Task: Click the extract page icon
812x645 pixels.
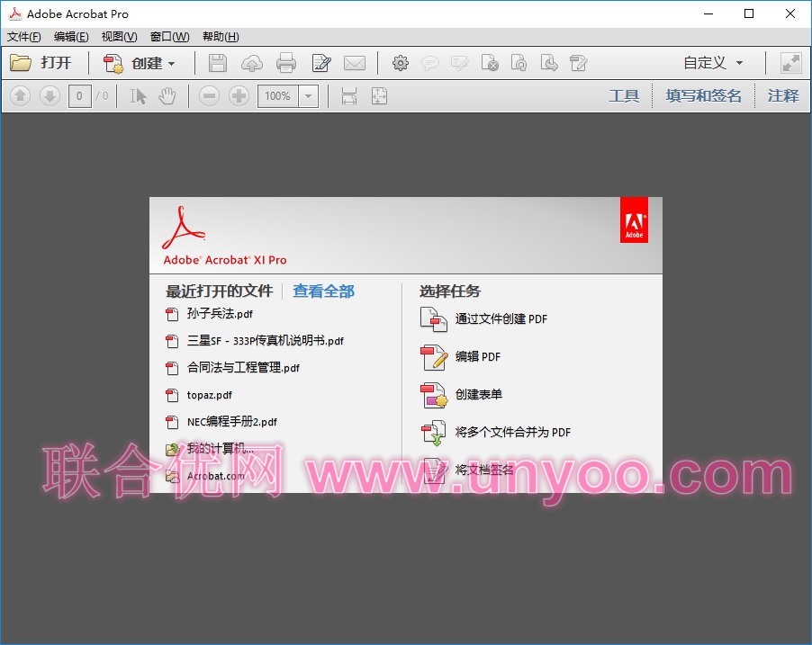Action: click(x=549, y=63)
